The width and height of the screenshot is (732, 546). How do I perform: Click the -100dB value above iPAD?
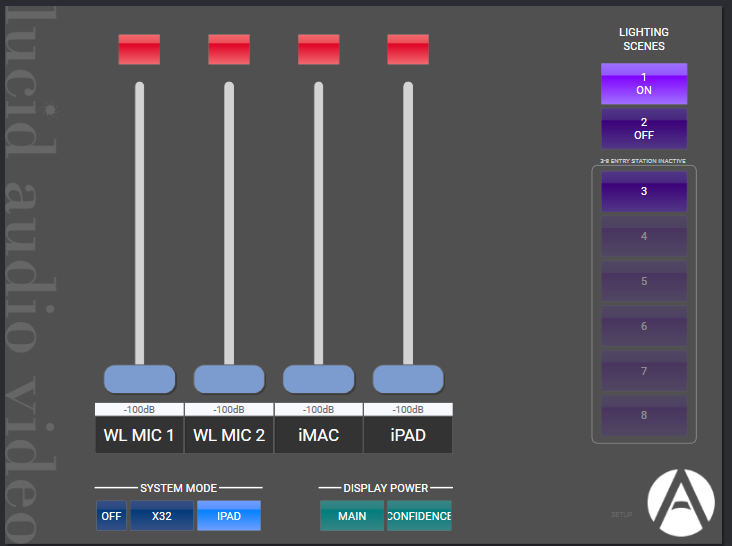coord(408,409)
